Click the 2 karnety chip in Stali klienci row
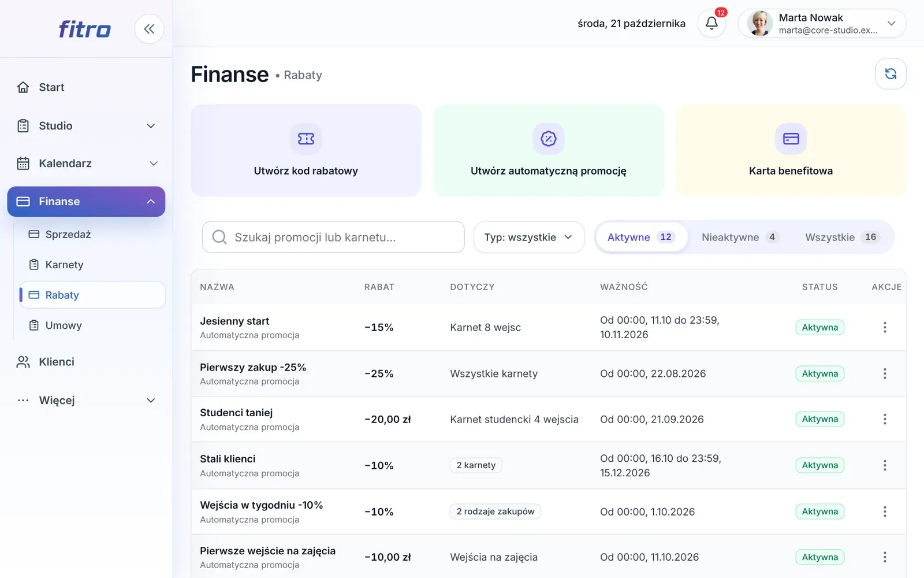Image resolution: width=924 pixels, height=578 pixels. 476,465
